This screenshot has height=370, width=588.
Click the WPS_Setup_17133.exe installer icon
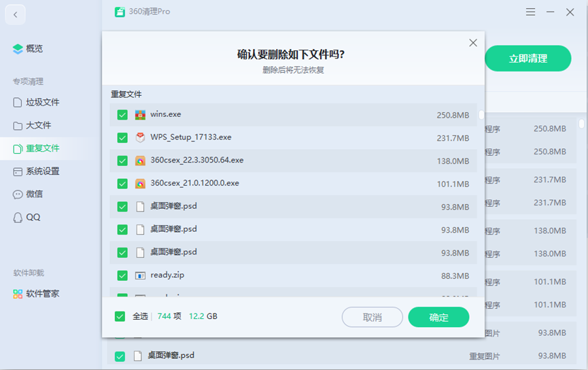[x=140, y=137]
